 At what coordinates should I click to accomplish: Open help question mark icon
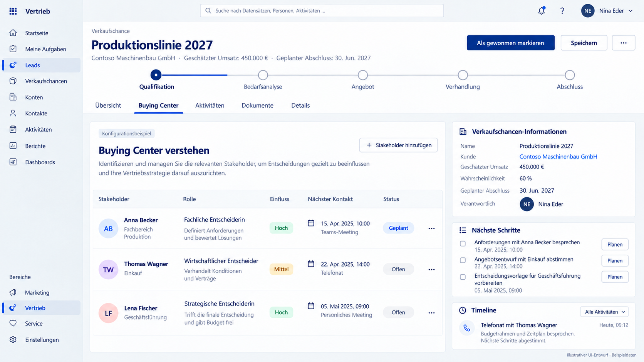562,11
